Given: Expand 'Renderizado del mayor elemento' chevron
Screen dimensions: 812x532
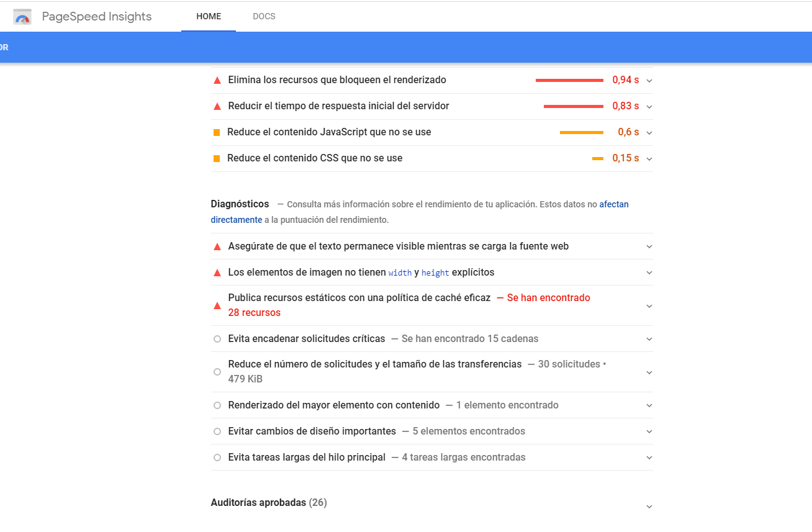Looking at the screenshot, I should pos(649,405).
